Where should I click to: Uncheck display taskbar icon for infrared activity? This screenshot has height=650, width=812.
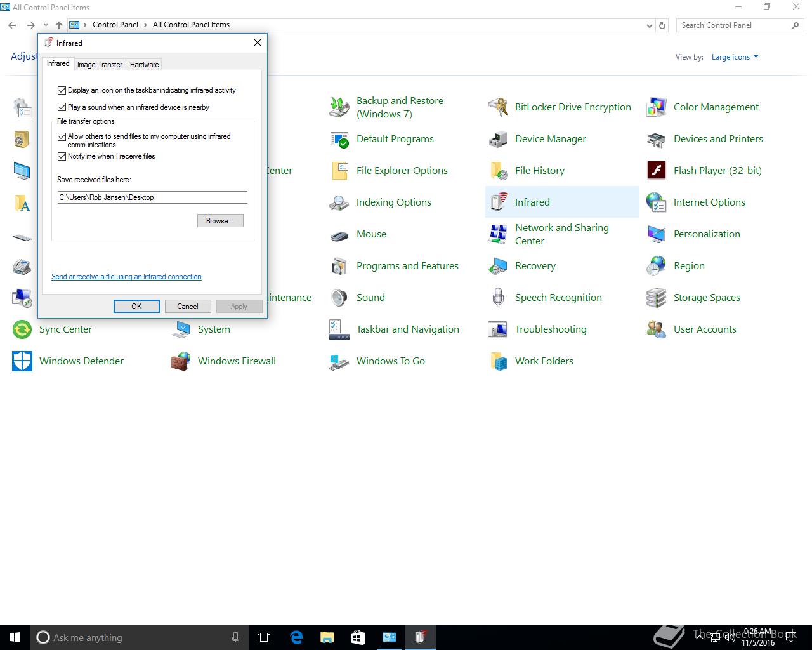(62, 90)
